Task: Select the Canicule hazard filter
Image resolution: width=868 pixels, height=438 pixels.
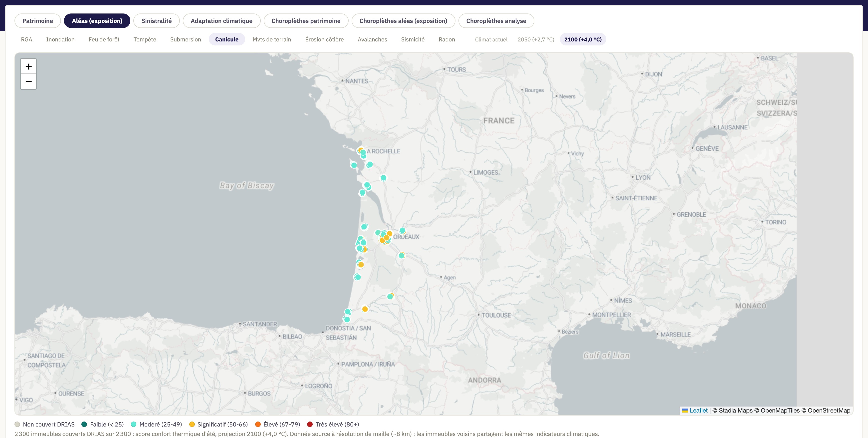Action: pyautogui.click(x=227, y=39)
